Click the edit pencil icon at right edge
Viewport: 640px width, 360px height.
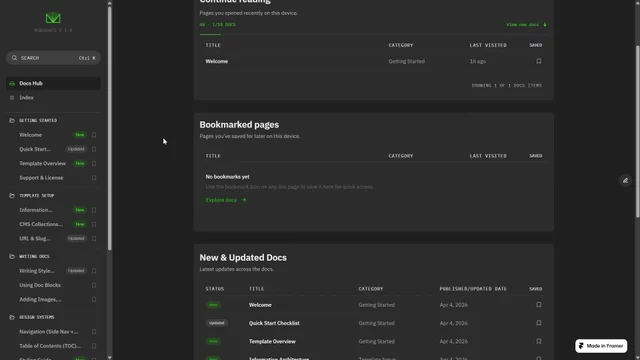tap(625, 180)
